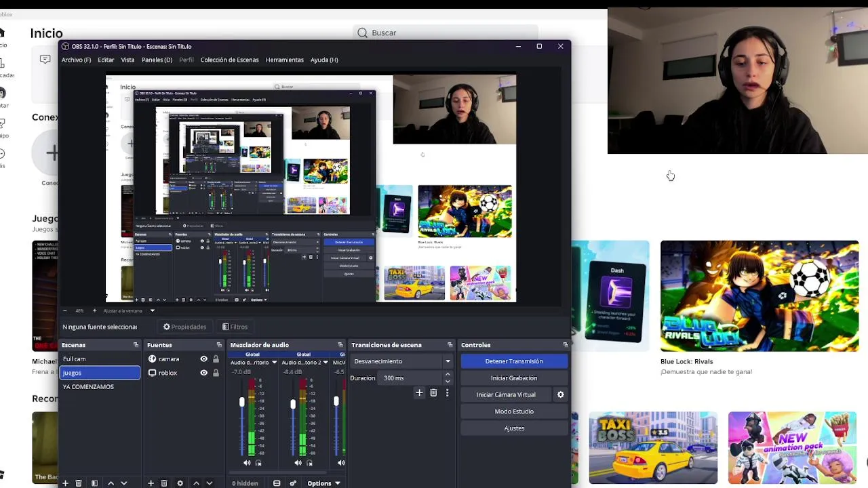Expand first Audio escritorio channel dropdown arrow

tap(274, 363)
